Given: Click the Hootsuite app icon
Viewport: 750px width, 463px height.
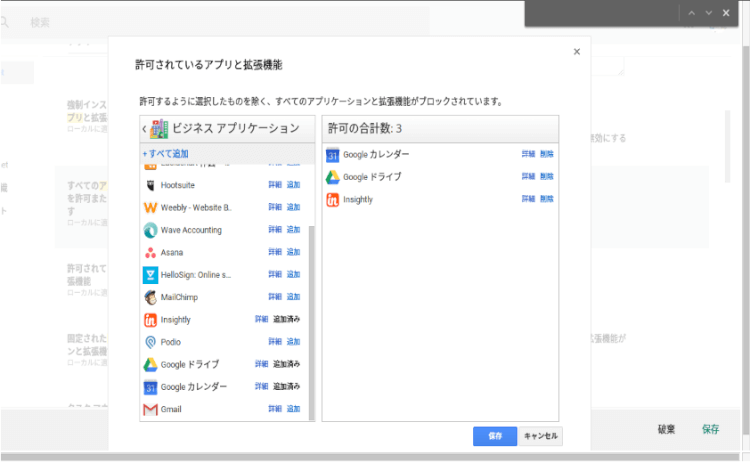Looking at the screenshot, I should (x=150, y=185).
